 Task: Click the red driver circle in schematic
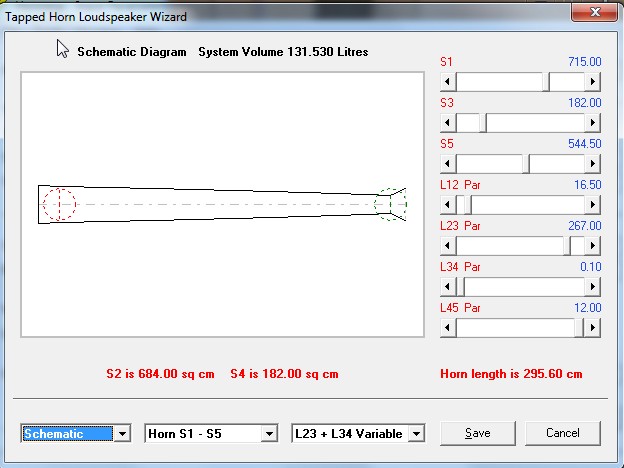[59, 204]
